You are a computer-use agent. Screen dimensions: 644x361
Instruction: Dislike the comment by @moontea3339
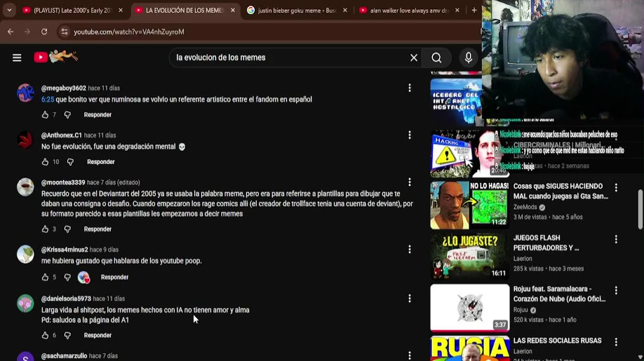67,229
